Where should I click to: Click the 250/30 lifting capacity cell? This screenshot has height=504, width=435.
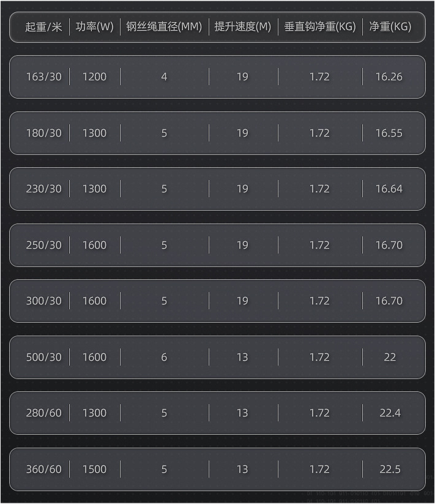coord(43,245)
